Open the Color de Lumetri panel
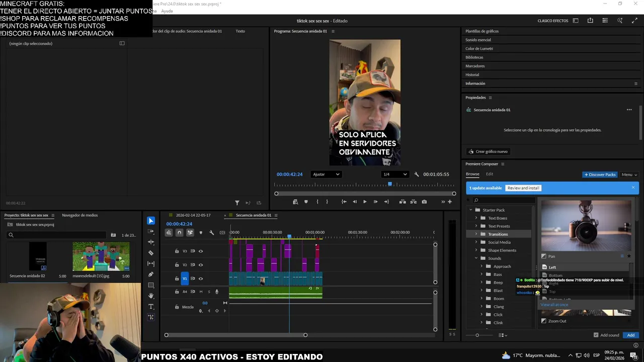The width and height of the screenshot is (644, 362). (x=479, y=48)
